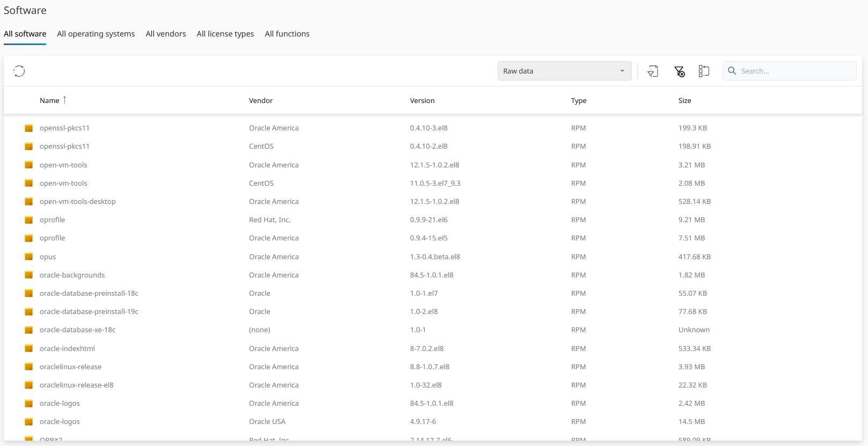Screen dimensions: 868x446
Task: Open the filter builder icon
Action: tap(653, 71)
